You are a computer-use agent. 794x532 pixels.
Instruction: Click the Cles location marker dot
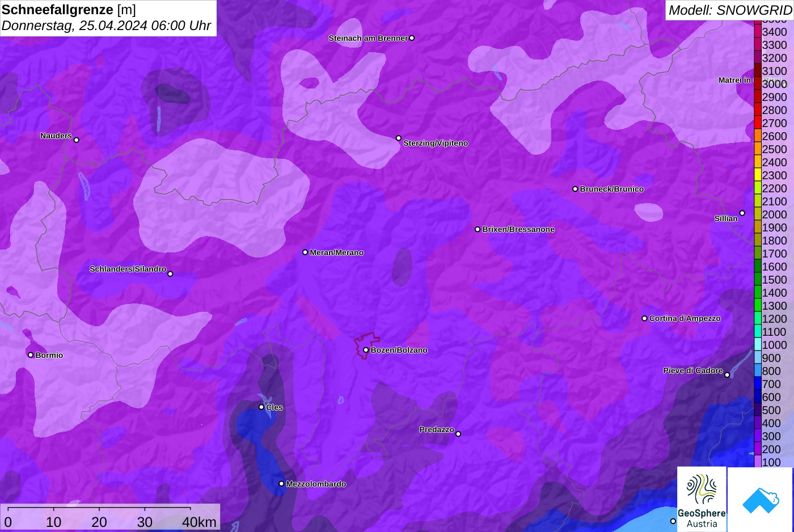261,407
